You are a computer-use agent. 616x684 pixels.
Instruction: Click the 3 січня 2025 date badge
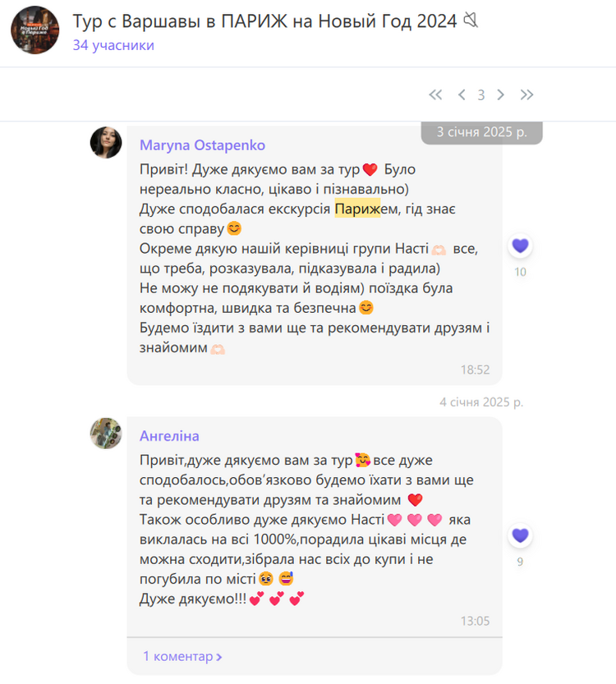click(481, 132)
